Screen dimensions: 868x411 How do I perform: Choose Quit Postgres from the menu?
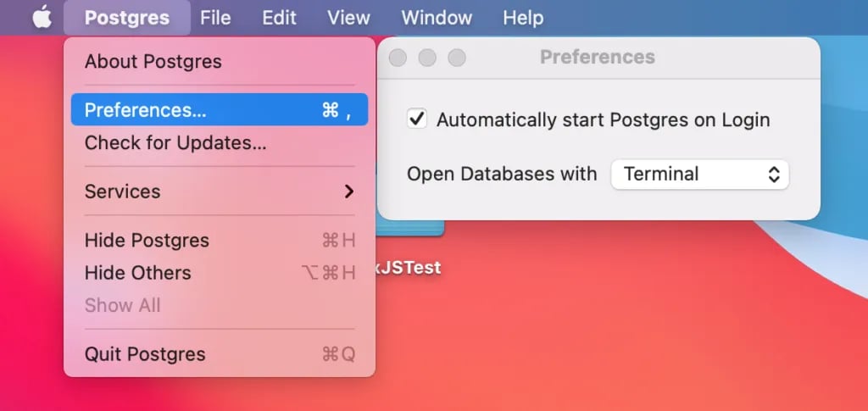tap(145, 354)
